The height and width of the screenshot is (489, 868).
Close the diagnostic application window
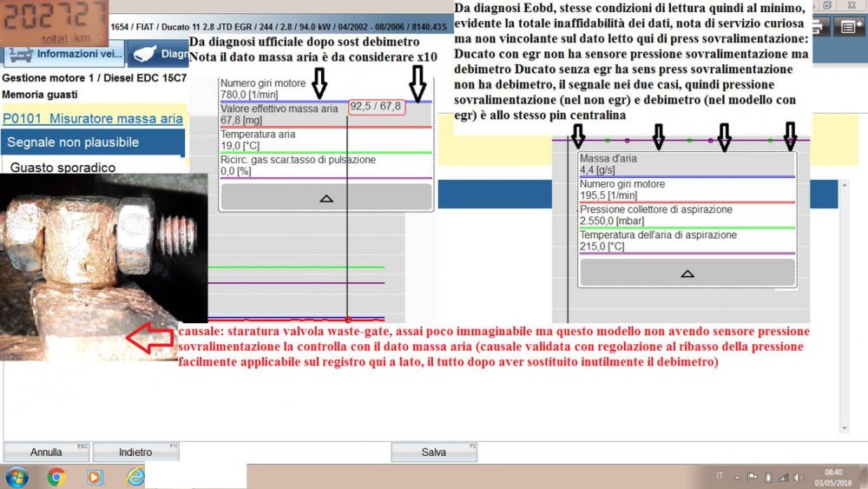[852, 5]
